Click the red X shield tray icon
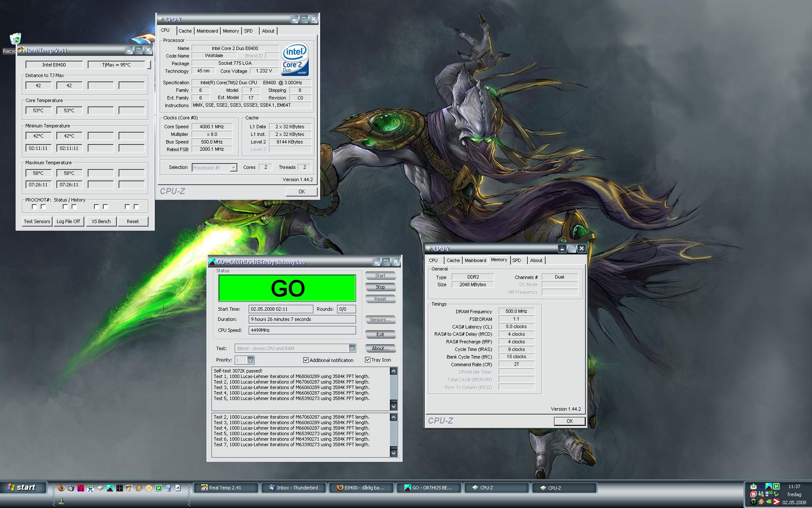The image size is (812, 508). (x=754, y=494)
